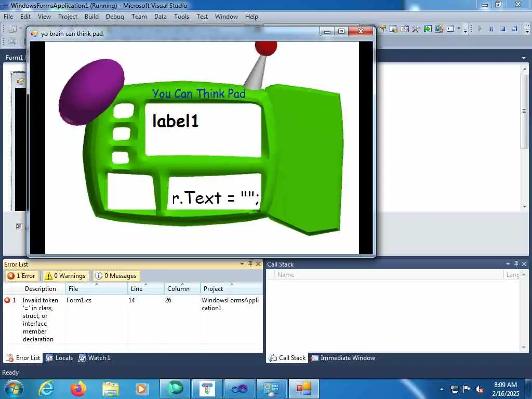Pin the Call Stack panel
Image resolution: width=532 pixels, height=399 pixels.
point(516,263)
